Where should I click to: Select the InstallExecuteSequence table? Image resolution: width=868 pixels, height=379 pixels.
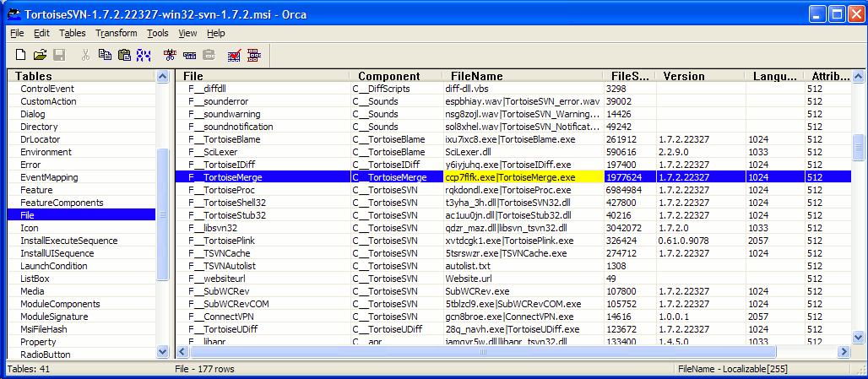pyautogui.click(x=81, y=241)
